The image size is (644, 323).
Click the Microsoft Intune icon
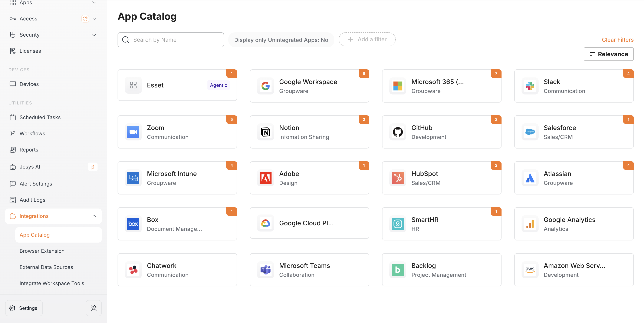[x=133, y=178]
